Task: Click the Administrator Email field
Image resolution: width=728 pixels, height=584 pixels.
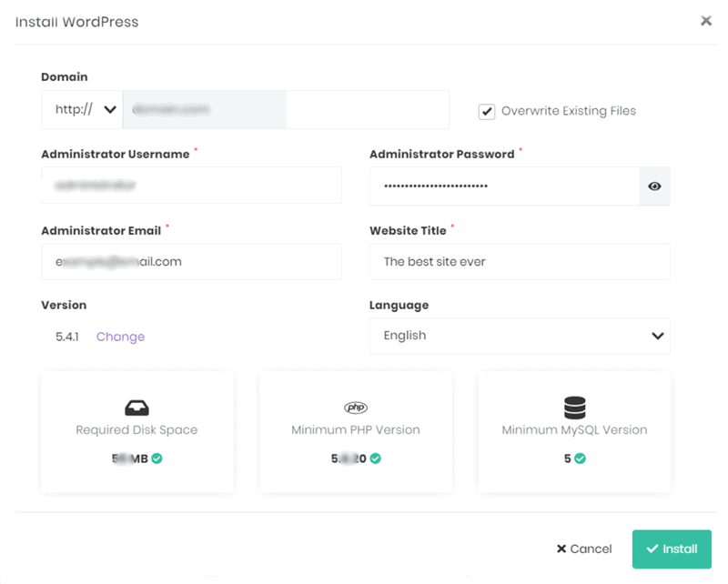Action: tap(191, 262)
